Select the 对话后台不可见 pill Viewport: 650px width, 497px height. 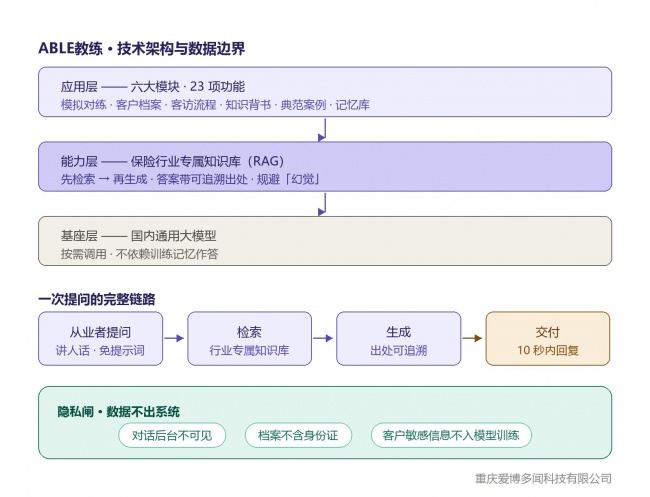pyautogui.click(x=172, y=435)
